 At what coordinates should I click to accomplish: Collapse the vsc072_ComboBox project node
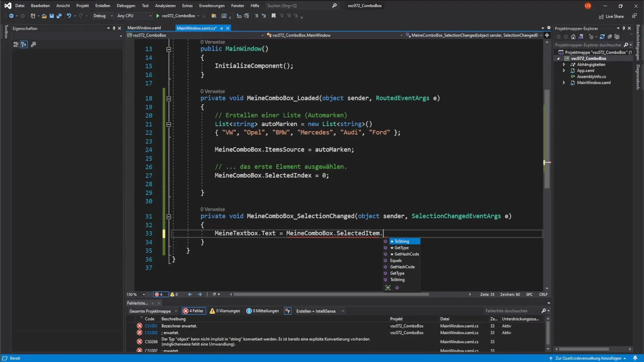(558, 59)
